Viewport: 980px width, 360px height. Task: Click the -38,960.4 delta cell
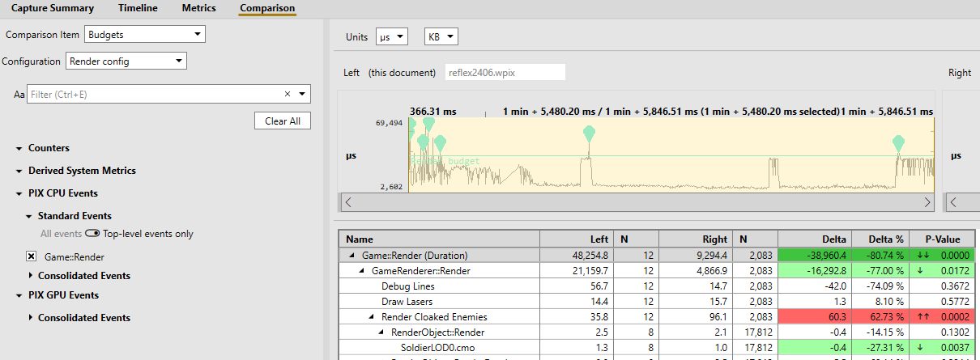(x=814, y=256)
